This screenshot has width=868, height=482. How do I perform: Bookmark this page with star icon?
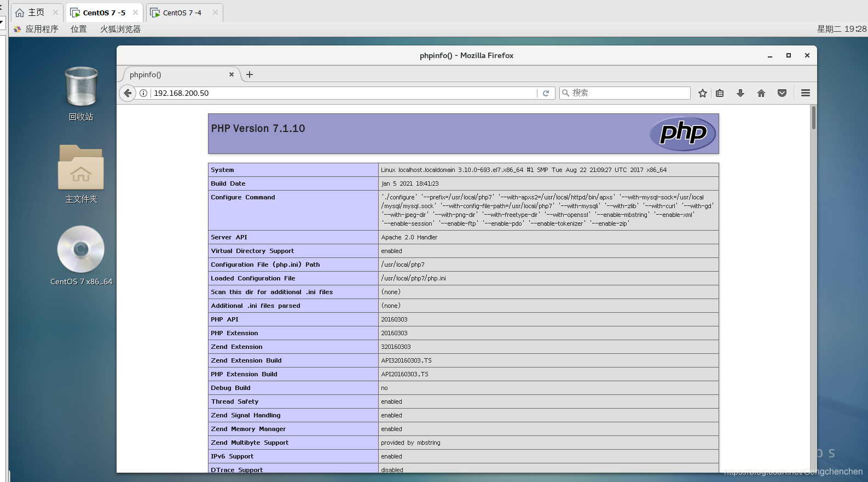click(703, 93)
